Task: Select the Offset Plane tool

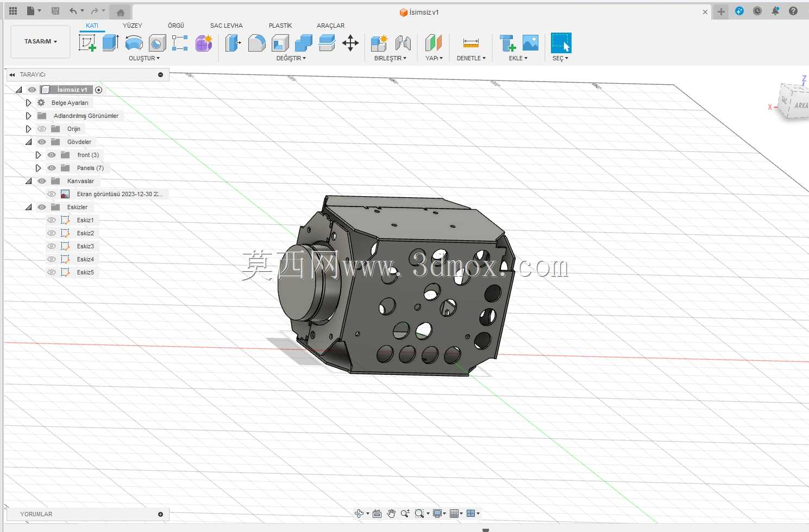Action: pos(434,43)
